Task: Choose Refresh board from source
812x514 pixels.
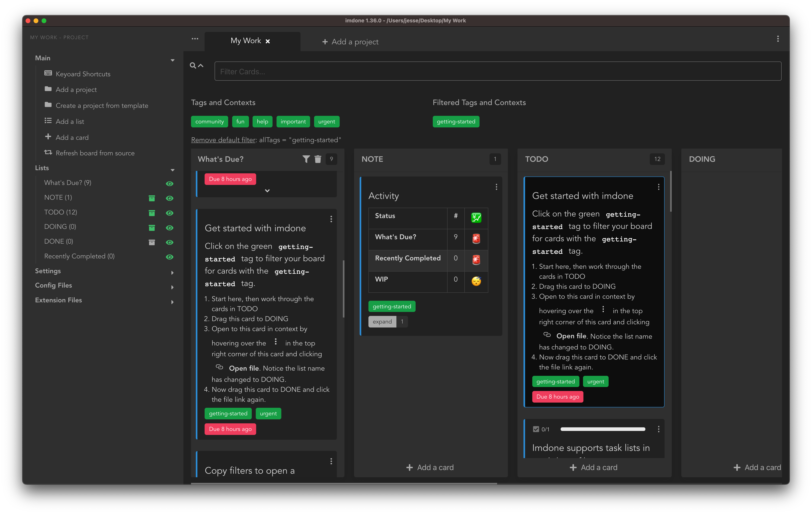Action: click(95, 153)
